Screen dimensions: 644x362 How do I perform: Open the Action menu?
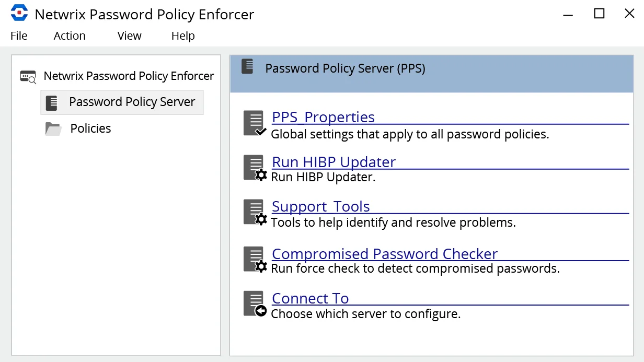(x=70, y=36)
